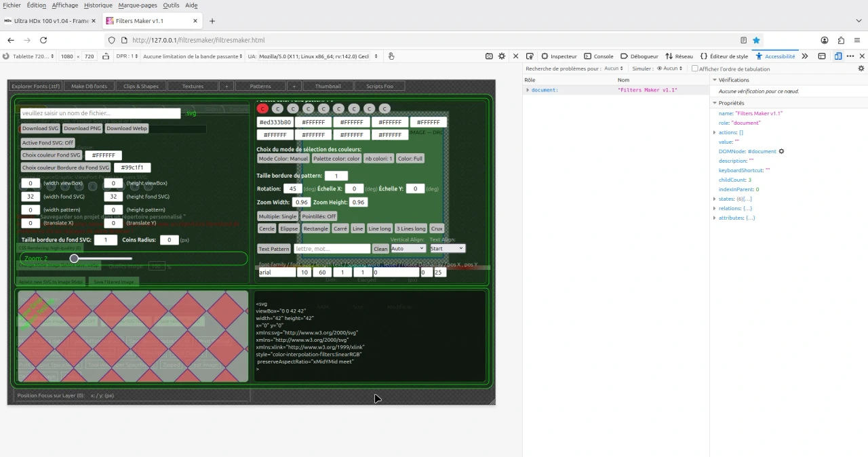Open Vertical Align Auto dropdown

408,248
